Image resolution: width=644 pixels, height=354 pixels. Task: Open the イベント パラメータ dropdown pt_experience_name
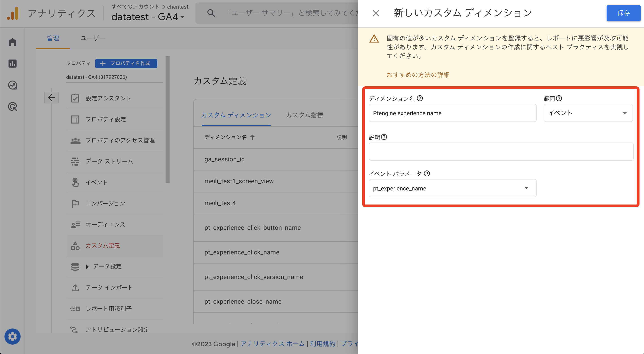[x=452, y=188]
